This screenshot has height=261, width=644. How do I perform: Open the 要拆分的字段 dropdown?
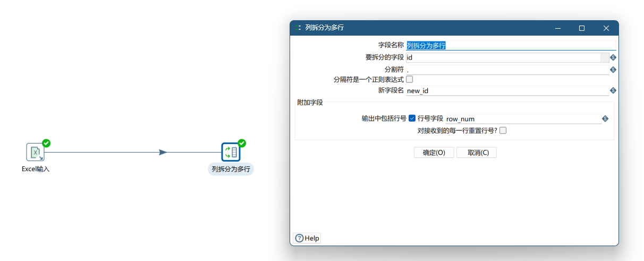click(x=605, y=57)
